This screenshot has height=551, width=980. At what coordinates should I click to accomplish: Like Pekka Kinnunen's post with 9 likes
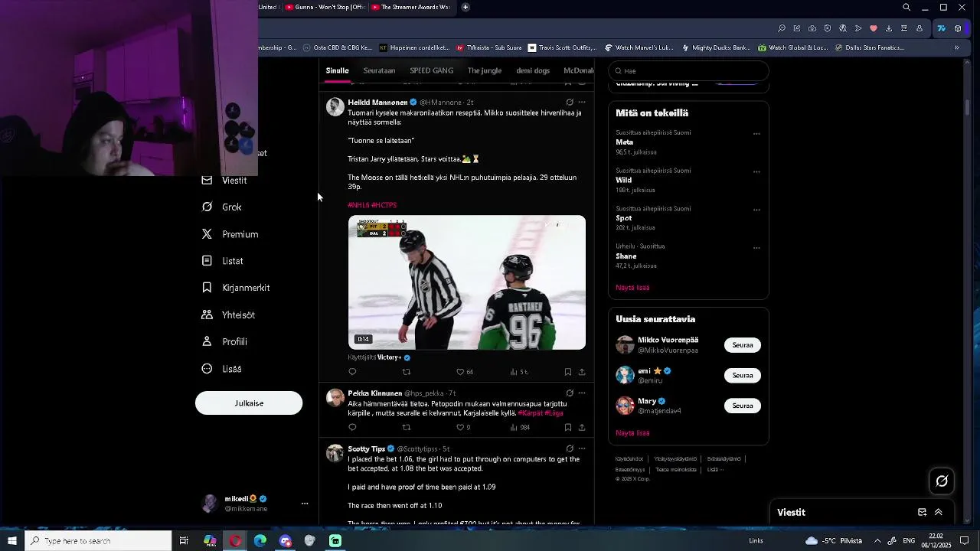click(x=463, y=428)
